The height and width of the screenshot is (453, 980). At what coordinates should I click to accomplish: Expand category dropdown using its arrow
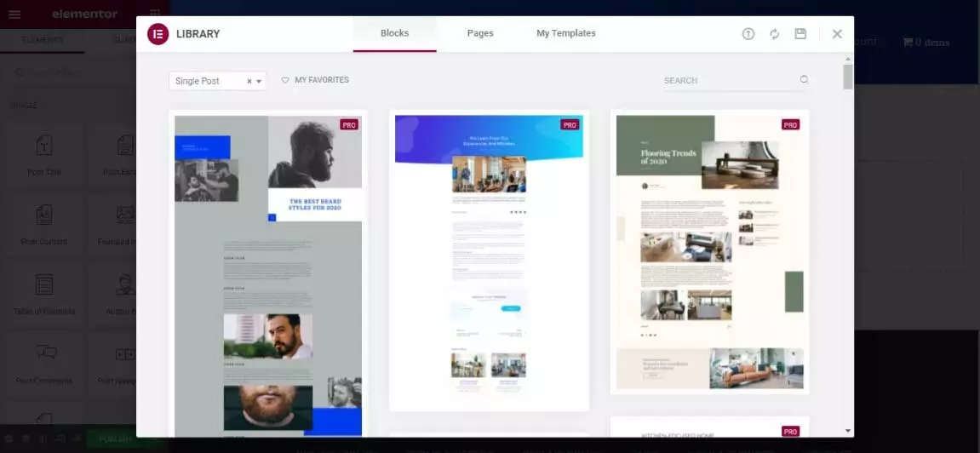click(x=259, y=81)
